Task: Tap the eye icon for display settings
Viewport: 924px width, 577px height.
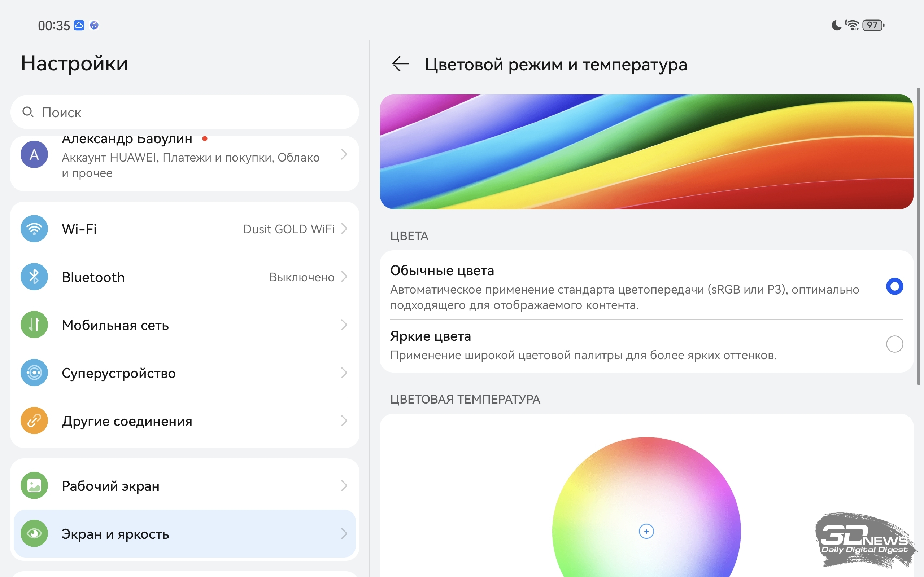Action: point(34,533)
